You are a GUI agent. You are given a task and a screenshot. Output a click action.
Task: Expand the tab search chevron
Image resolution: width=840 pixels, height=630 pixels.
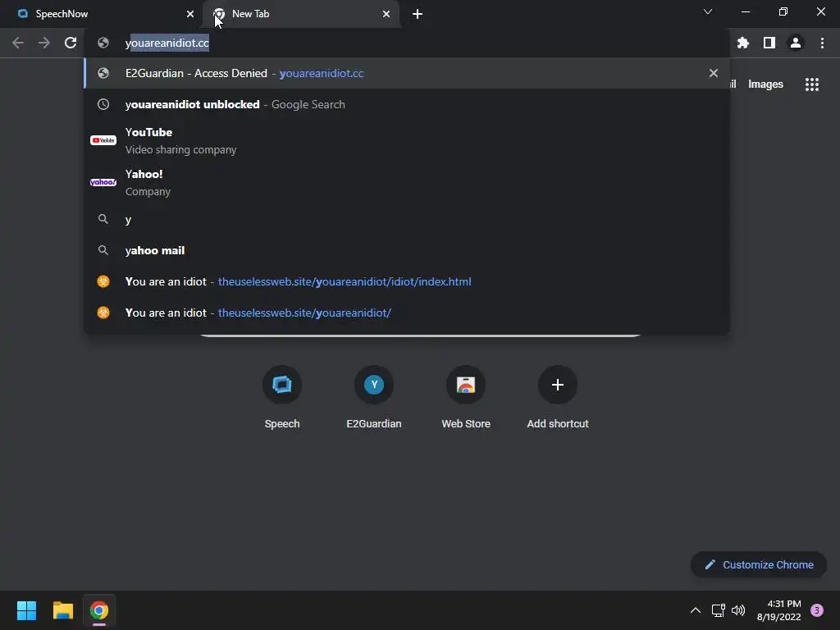(x=708, y=11)
